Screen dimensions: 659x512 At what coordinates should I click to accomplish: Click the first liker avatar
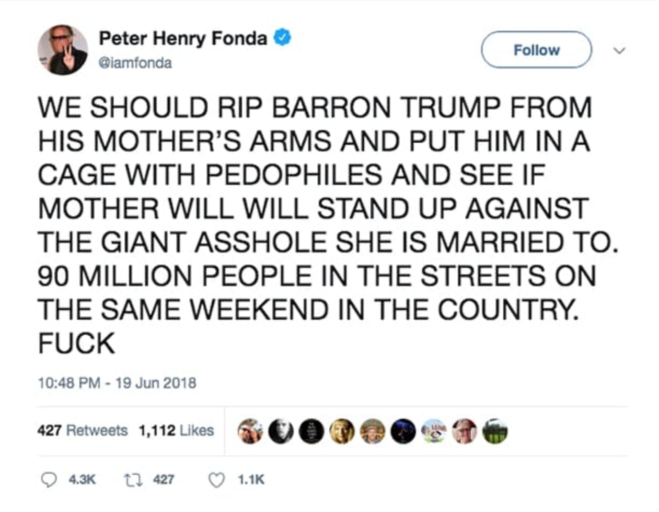coord(250,431)
